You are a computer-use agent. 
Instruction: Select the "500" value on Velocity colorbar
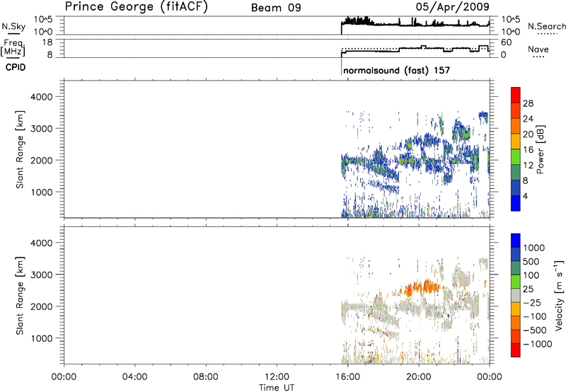pos(531,261)
